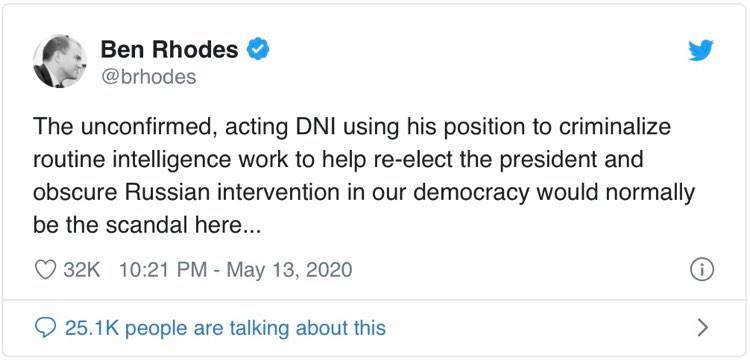The width and height of the screenshot is (750, 361).
Task: Like the tweet with heart icon
Action: click(x=46, y=270)
